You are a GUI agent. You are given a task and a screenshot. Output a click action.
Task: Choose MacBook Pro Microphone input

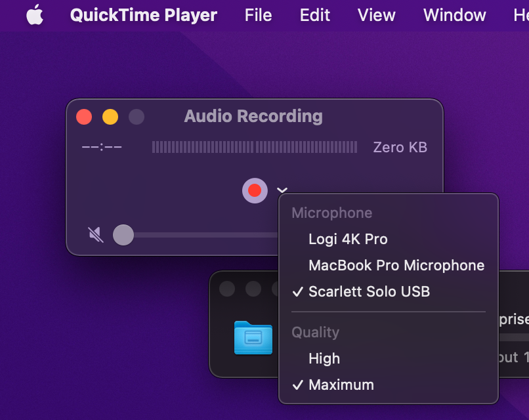coord(389,266)
